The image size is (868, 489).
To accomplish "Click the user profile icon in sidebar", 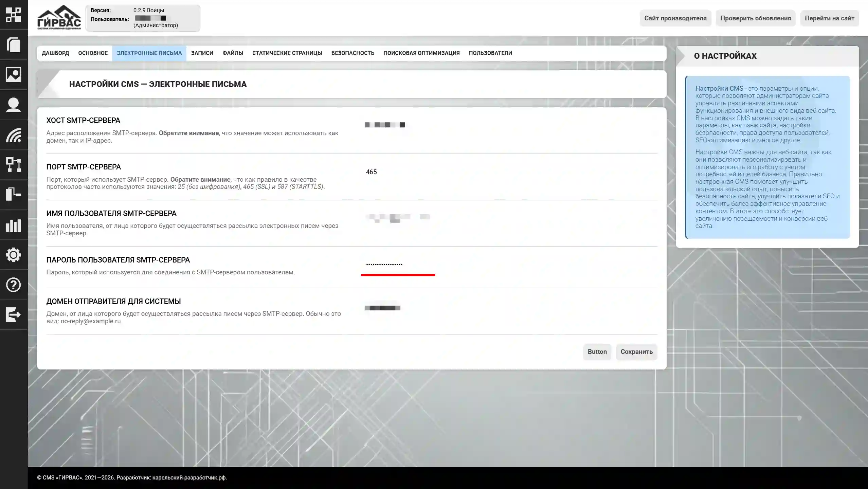I will [14, 105].
